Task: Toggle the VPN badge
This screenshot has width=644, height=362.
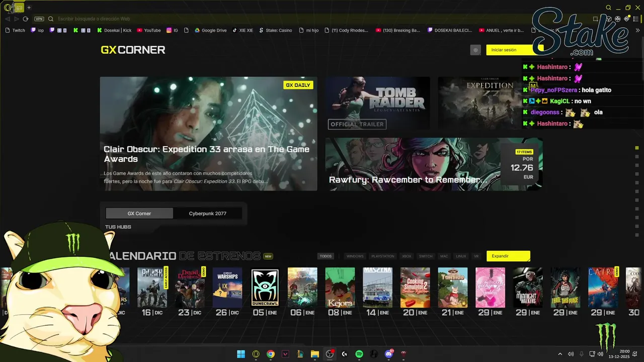Action: 39,19
